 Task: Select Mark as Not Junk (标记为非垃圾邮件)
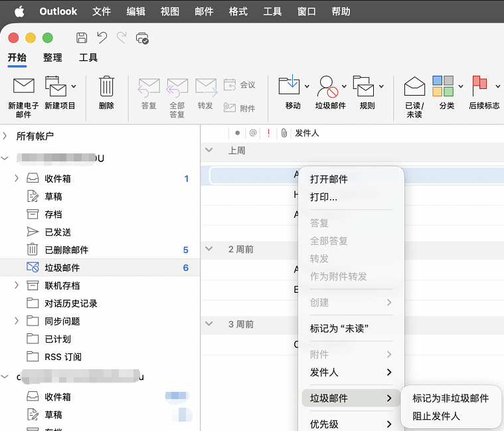point(450,398)
